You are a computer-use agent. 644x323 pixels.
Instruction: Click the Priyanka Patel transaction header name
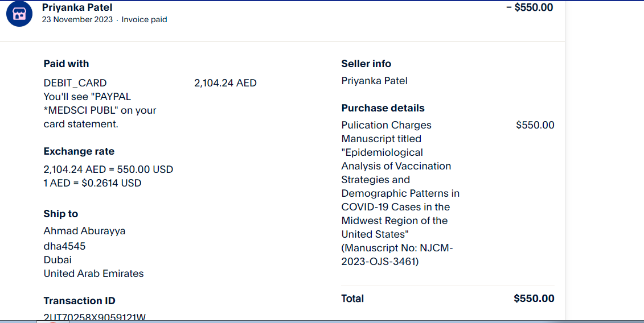77,7
